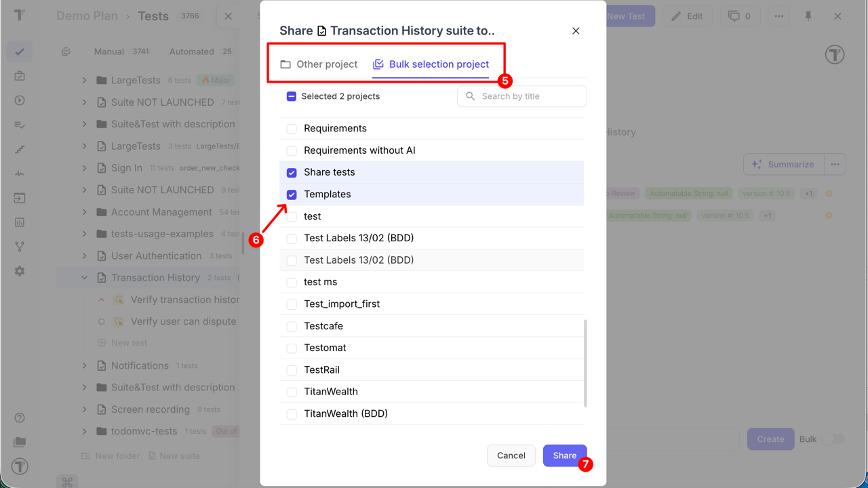This screenshot has width=868, height=488.
Task: Open the comments icon showing 0
Action: point(740,16)
